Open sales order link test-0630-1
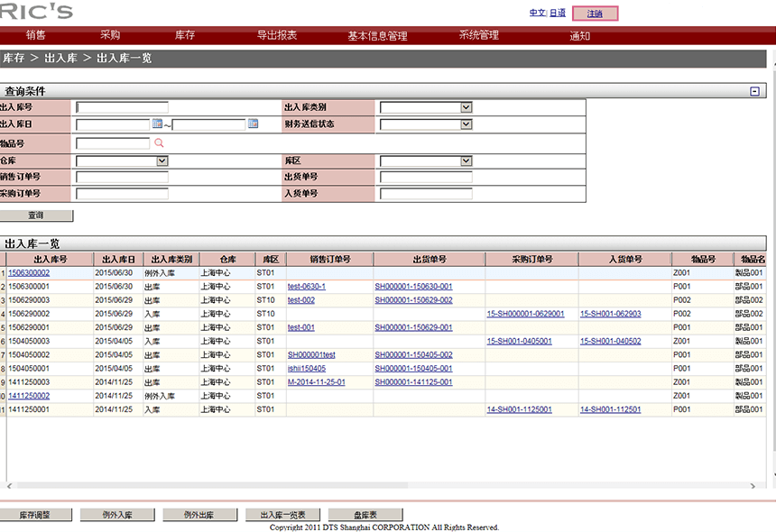776x532 pixels. pyautogui.click(x=307, y=287)
